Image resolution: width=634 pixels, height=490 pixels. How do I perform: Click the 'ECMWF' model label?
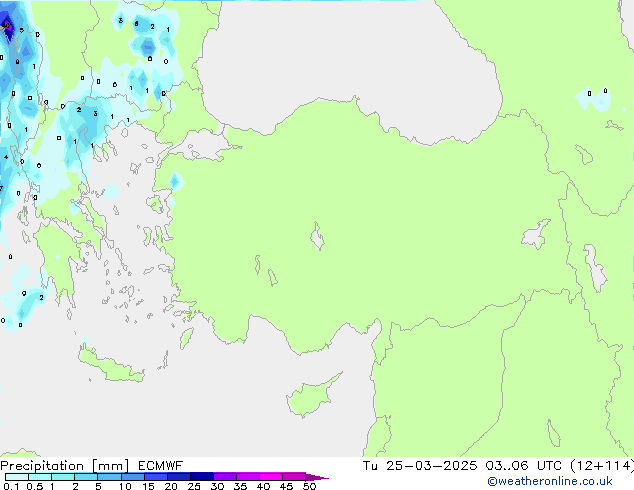click(x=161, y=466)
